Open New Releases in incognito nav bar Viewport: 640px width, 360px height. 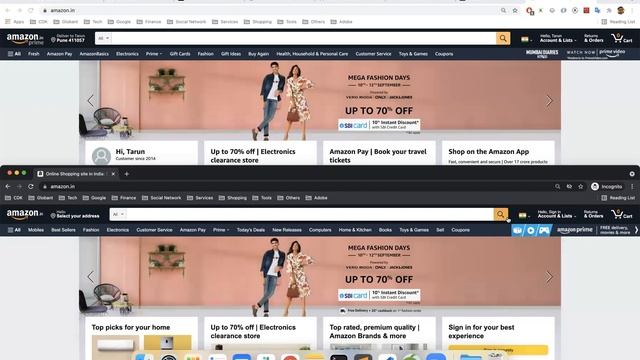point(287,230)
